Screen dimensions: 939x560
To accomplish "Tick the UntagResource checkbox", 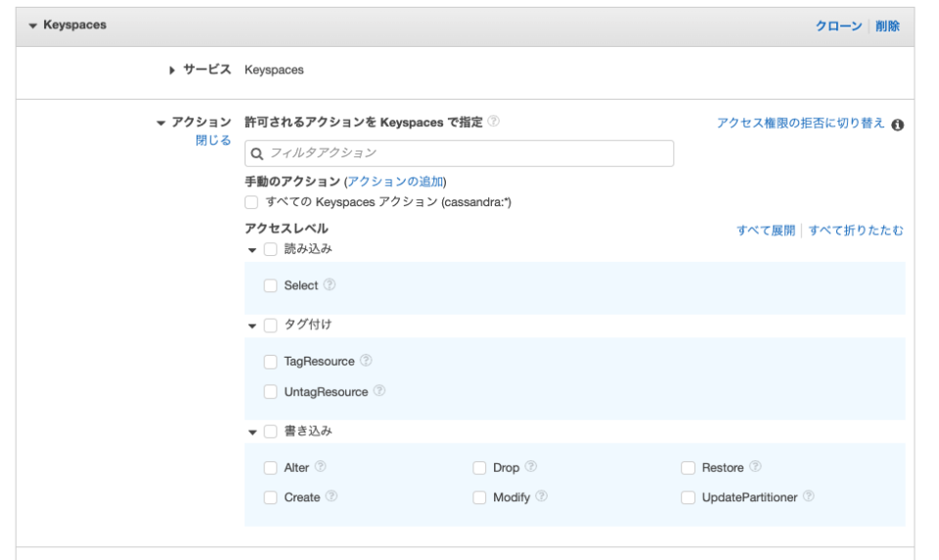I will click(271, 392).
